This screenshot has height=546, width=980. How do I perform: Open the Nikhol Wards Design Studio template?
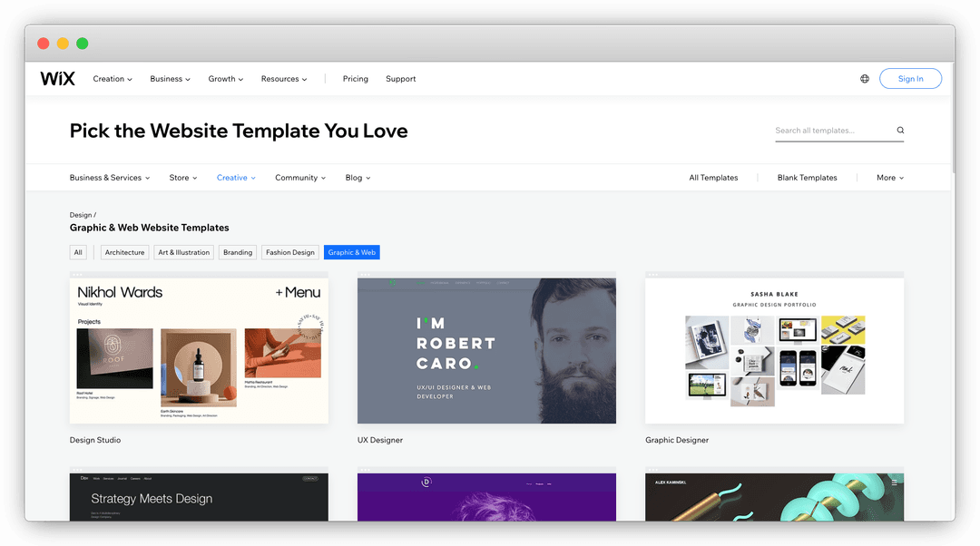199,350
